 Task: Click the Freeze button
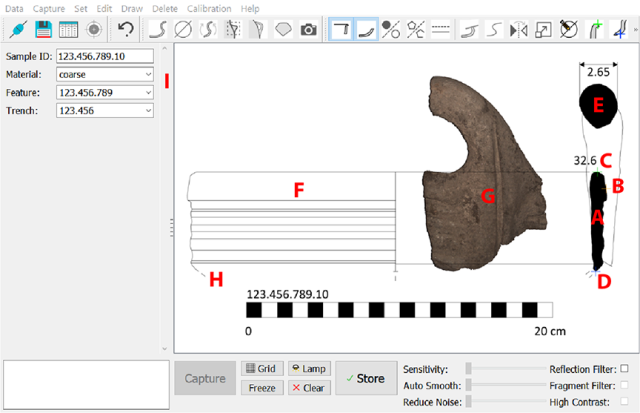(262, 387)
